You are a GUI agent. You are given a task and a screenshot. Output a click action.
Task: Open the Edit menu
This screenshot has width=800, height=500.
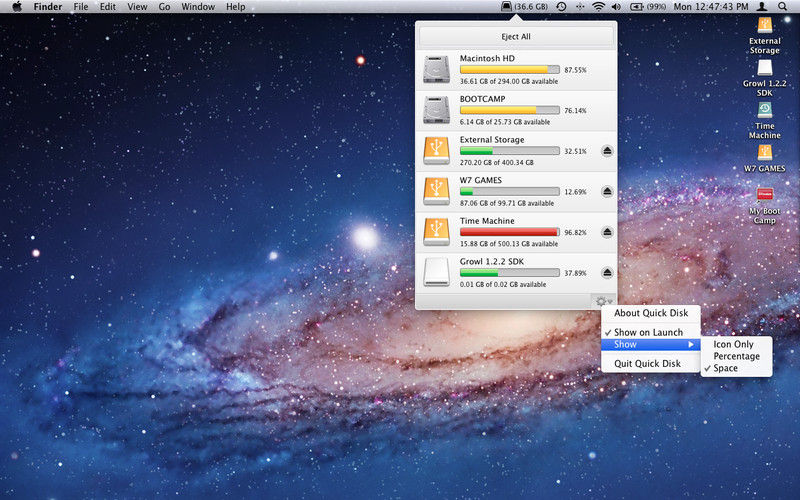108,7
